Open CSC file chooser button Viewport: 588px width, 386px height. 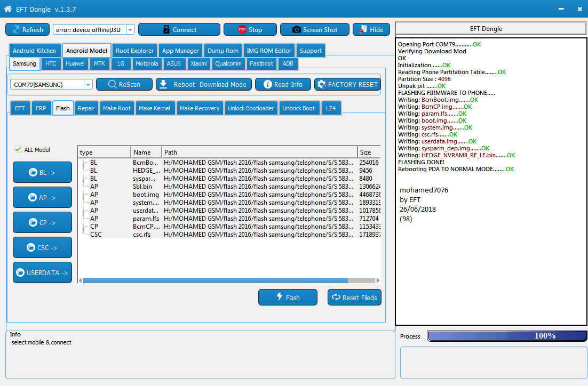(x=42, y=247)
